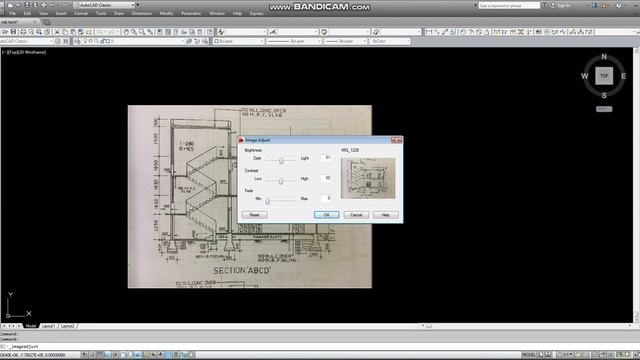Click the Zoom Window icon

click(142, 32)
